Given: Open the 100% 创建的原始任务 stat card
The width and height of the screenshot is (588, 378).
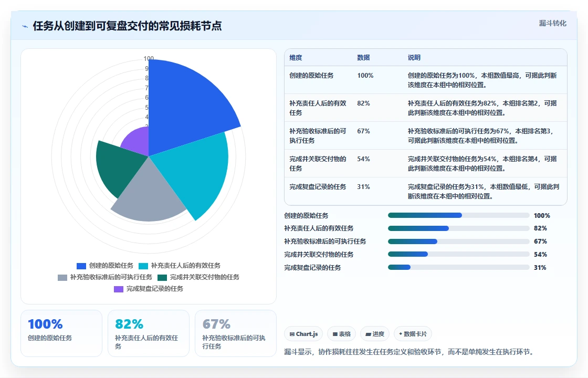Looking at the screenshot, I should [61, 333].
